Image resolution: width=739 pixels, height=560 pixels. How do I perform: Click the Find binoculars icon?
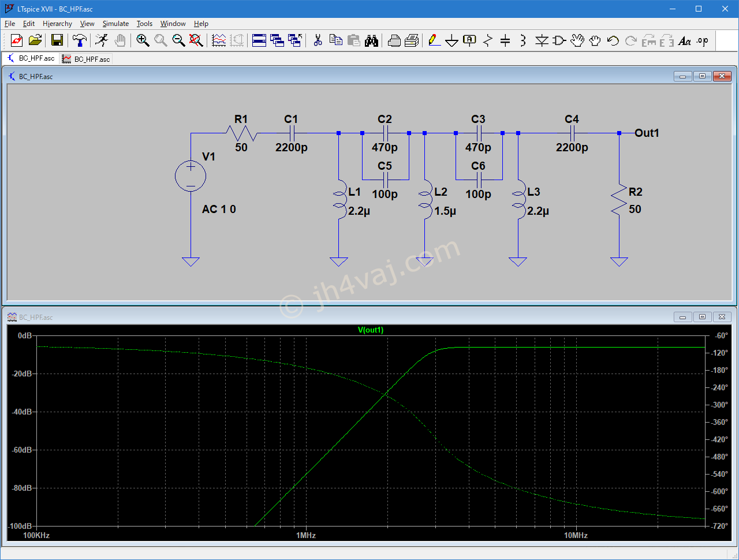pos(371,40)
